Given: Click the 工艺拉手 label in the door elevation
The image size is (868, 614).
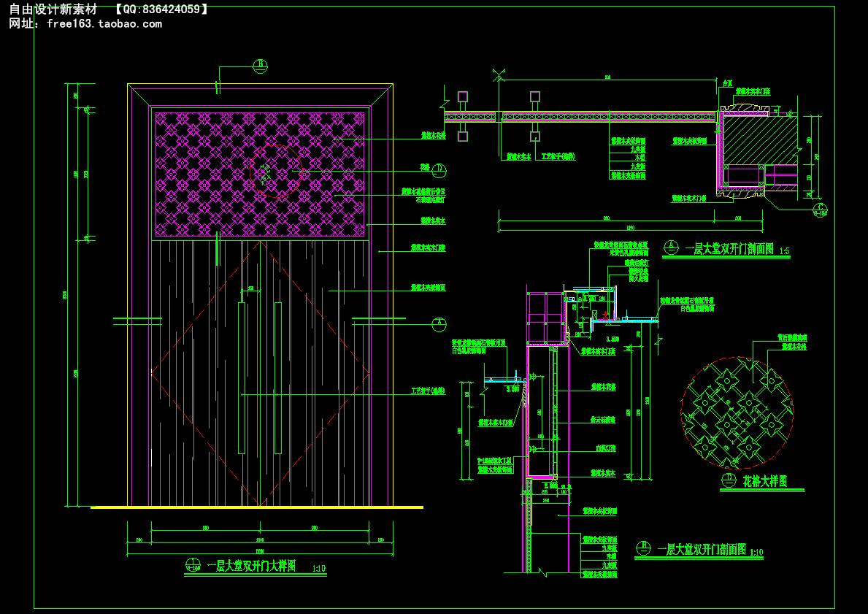Looking at the screenshot, I should click(x=429, y=391).
